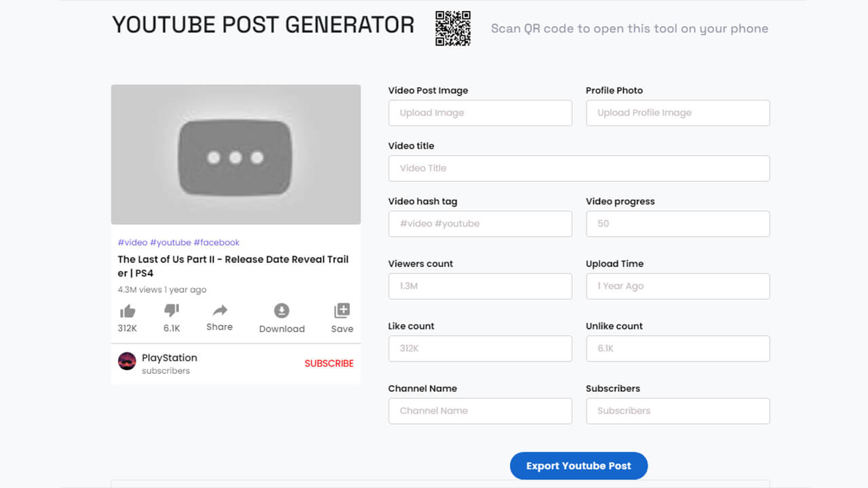Click the Upload Time input box

[677, 286]
